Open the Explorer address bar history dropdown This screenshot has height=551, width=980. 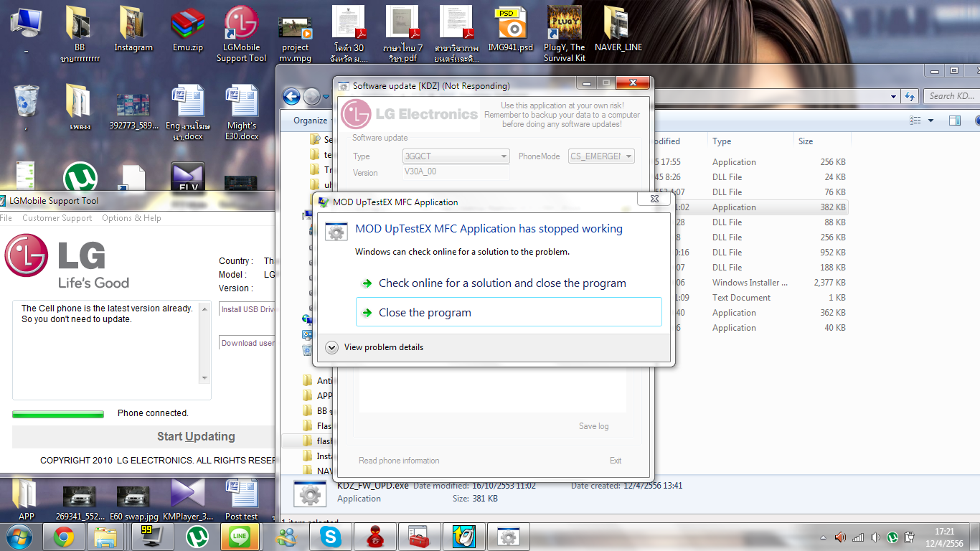[x=894, y=96]
